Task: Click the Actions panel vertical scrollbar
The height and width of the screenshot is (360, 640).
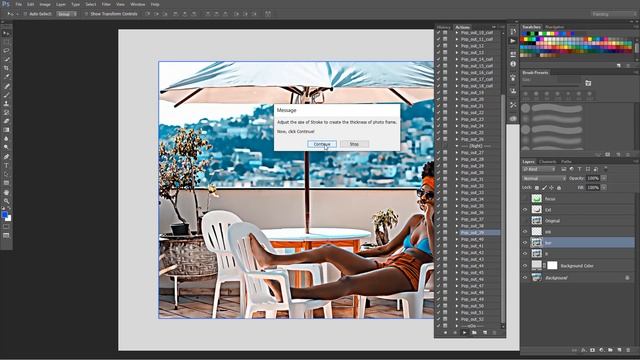Action: point(503,209)
